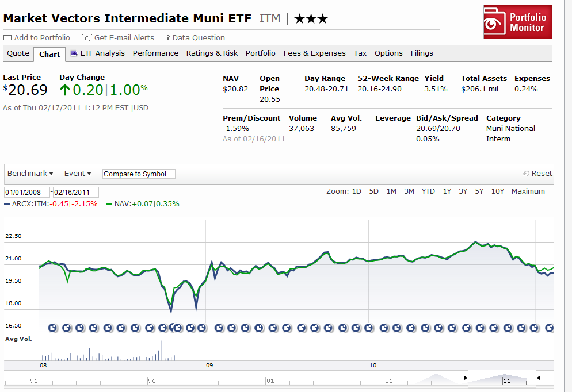Open the Fees & Expenses tab

314,53
